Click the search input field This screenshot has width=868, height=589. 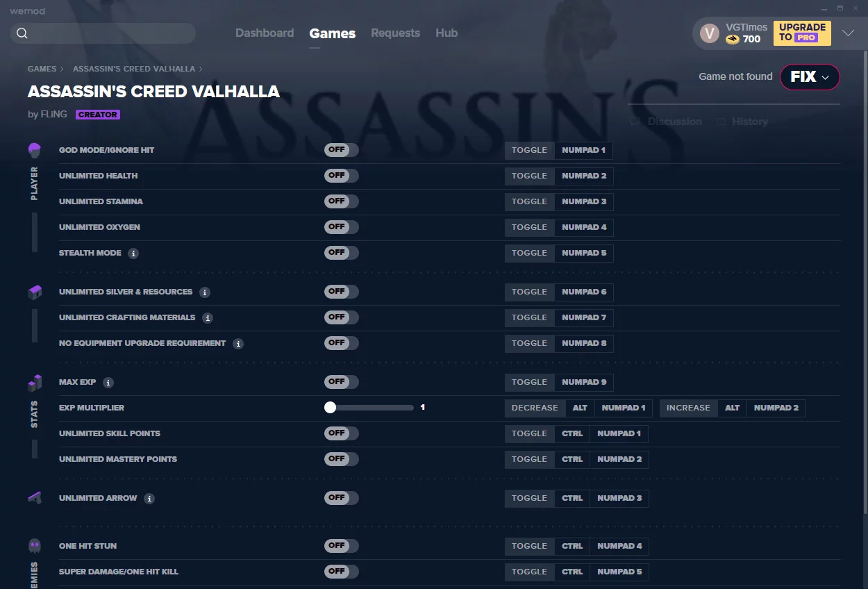click(103, 33)
